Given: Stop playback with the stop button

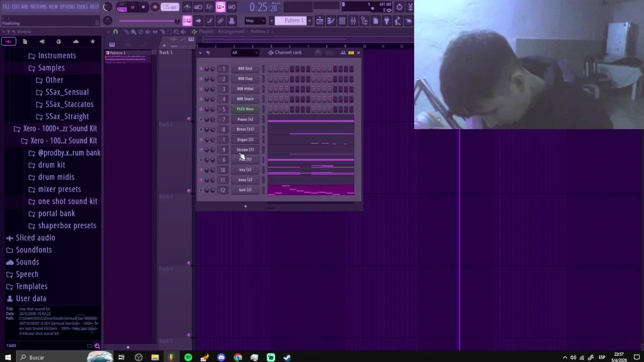Looking at the screenshot, I should (x=143, y=7).
